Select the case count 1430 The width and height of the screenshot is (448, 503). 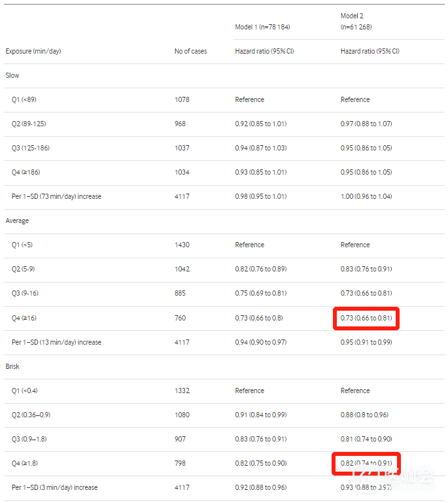(x=182, y=245)
